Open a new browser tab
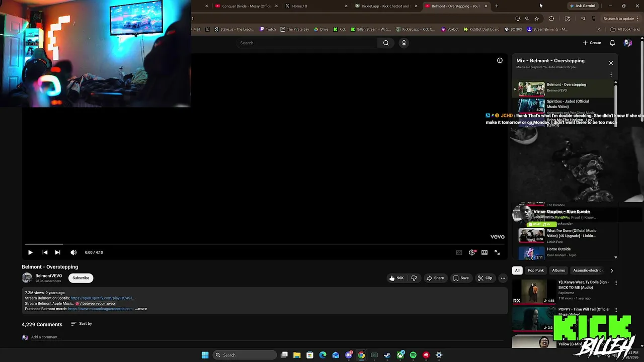Viewport: 644px width, 362px height. (497, 6)
